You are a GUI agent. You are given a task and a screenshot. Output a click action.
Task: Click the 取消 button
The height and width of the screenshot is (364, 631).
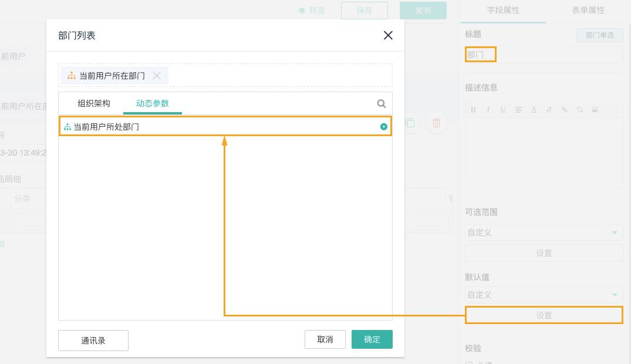tap(325, 339)
